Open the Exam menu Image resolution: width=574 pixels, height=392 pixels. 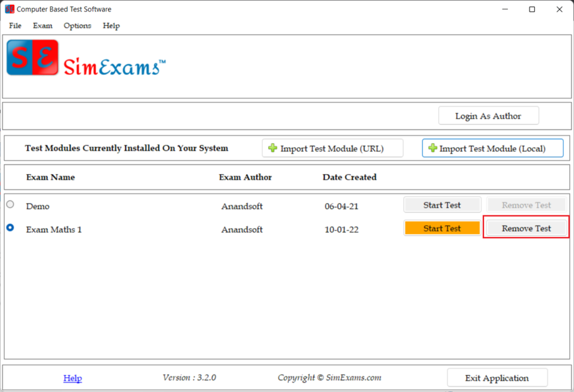43,26
